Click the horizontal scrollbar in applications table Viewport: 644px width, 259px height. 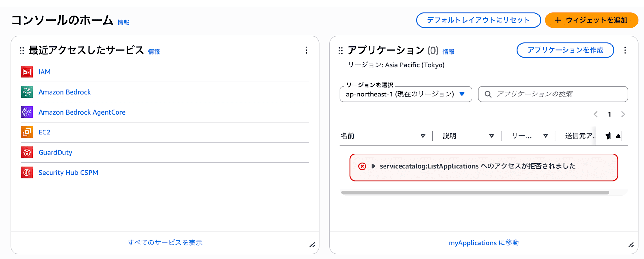tap(475, 193)
